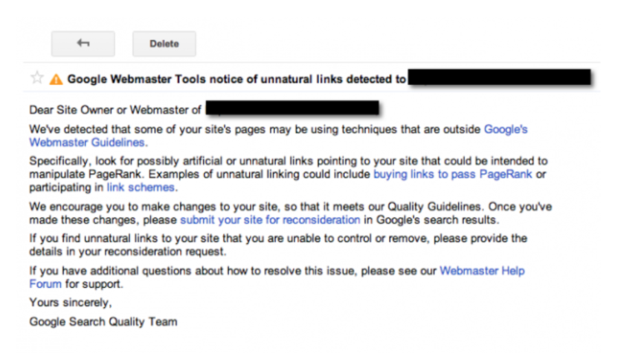644x362 pixels.
Task: Click the "Dear Site Owner or Webmaster of" greeting
Action: coord(115,110)
